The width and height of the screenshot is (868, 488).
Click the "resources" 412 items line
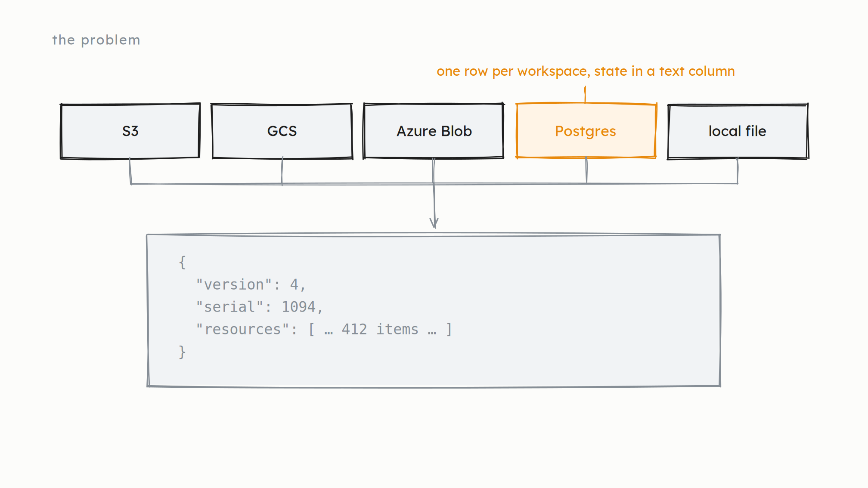click(x=324, y=329)
